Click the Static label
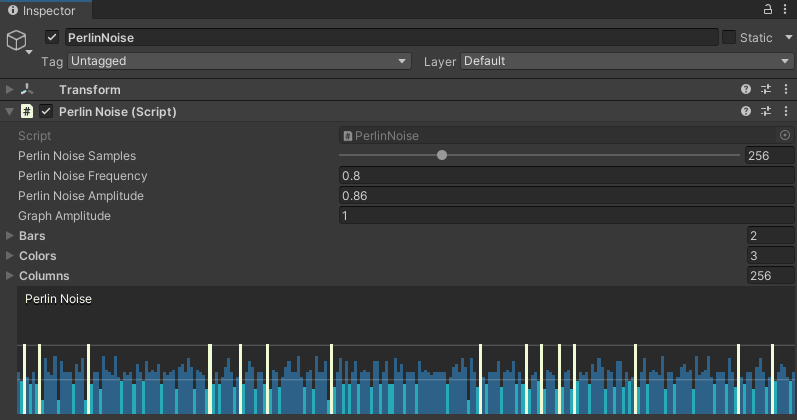 tap(756, 38)
